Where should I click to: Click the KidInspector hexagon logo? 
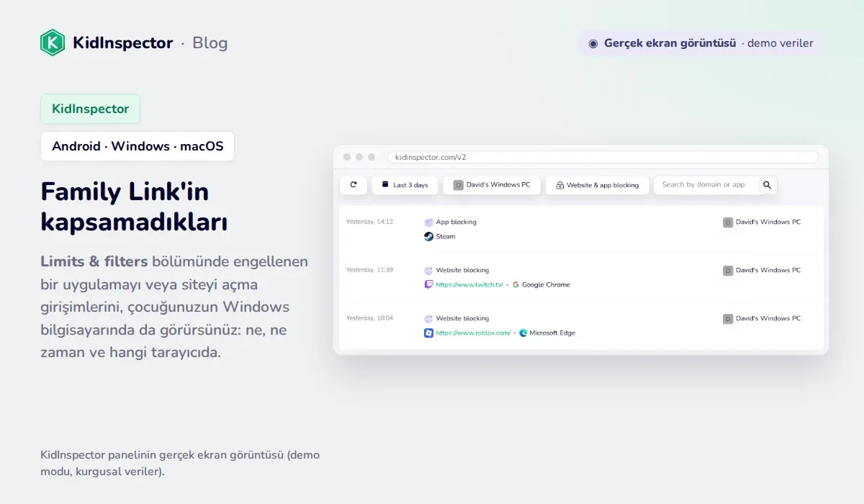click(53, 42)
